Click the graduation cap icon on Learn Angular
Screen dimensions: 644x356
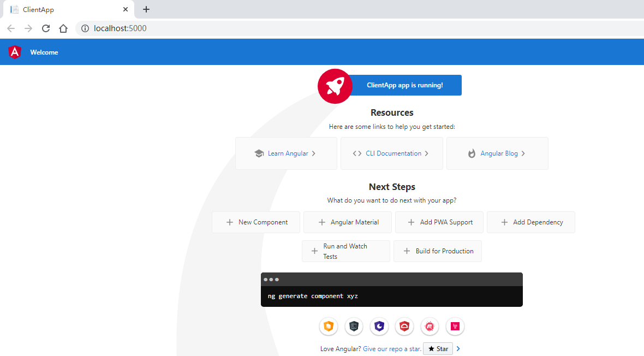pyautogui.click(x=259, y=153)
